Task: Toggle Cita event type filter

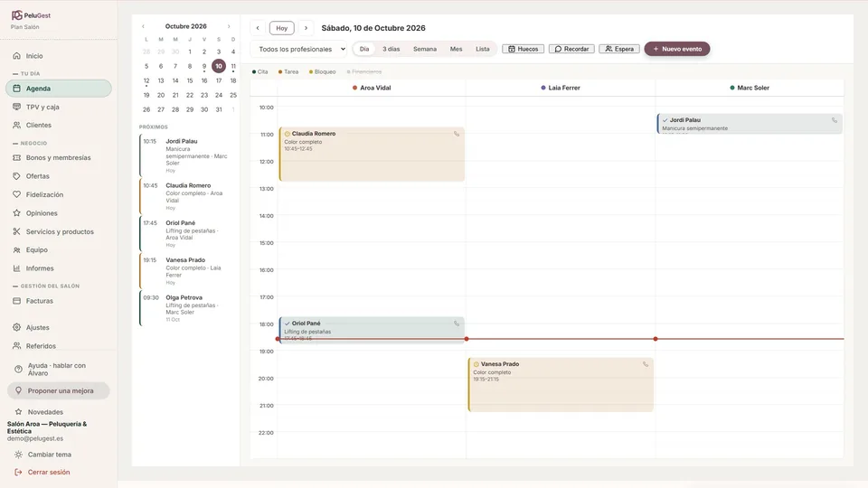Action: (259, 72)
